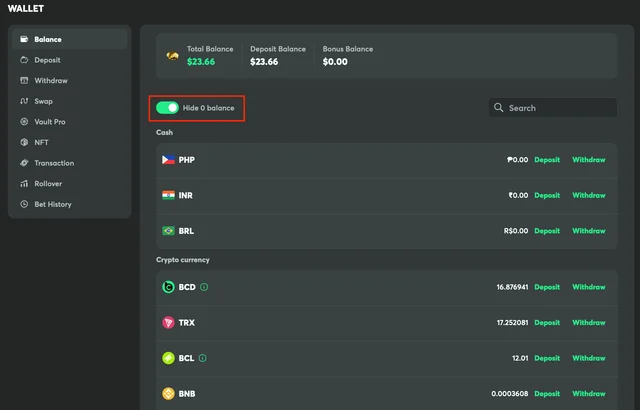Open the Balance section in sidebar

tap(69, 39)
